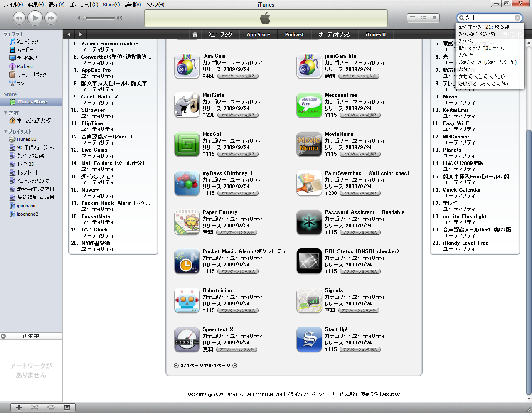The height and width of the screenshot is (413, 532).
Task: Click the add playlist plus button
Action: point(19,407)
